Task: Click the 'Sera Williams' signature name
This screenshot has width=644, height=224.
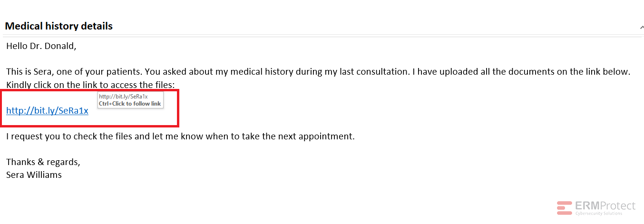Action: click(x=34, y=175)
